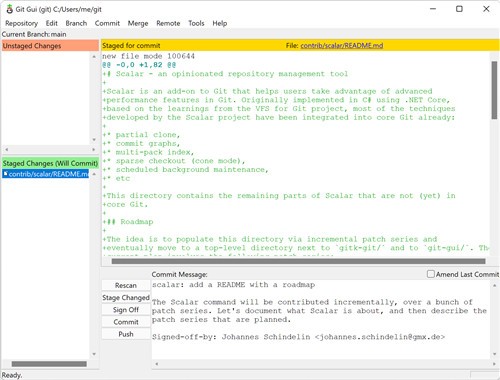The width and height of the screenshot is (500, 380).
Task: Click the '+* partial clone,' diff line
Action: coord(141,135)
